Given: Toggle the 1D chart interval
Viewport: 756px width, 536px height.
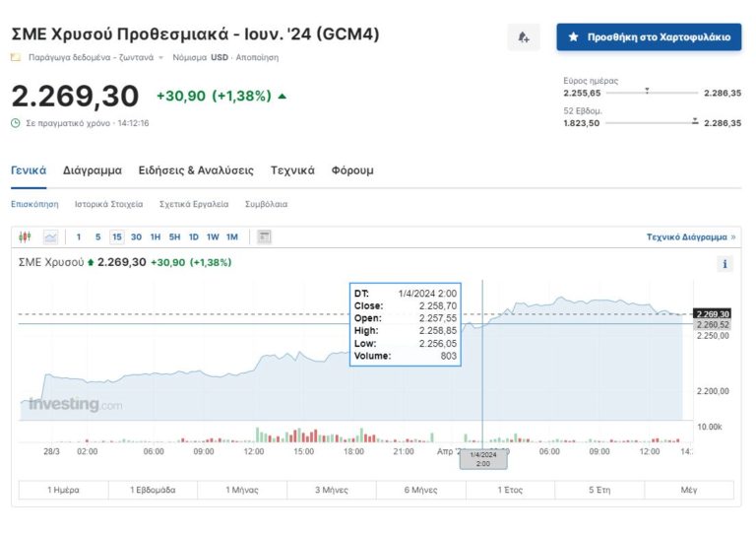Looking at the screenshot, I should [x=194, y=236].
